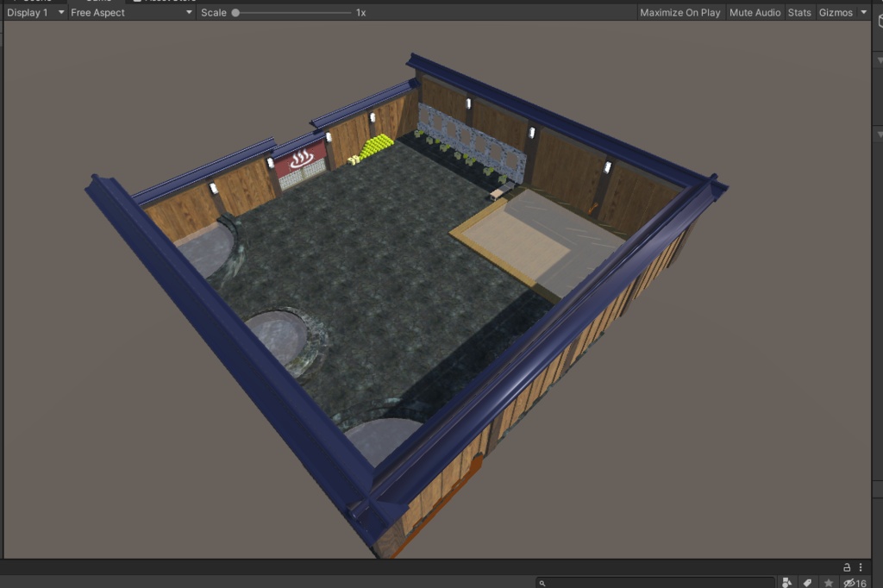883x588 pixels.
Task: Open the Display 1 dropdown
Action: point(35,12)
